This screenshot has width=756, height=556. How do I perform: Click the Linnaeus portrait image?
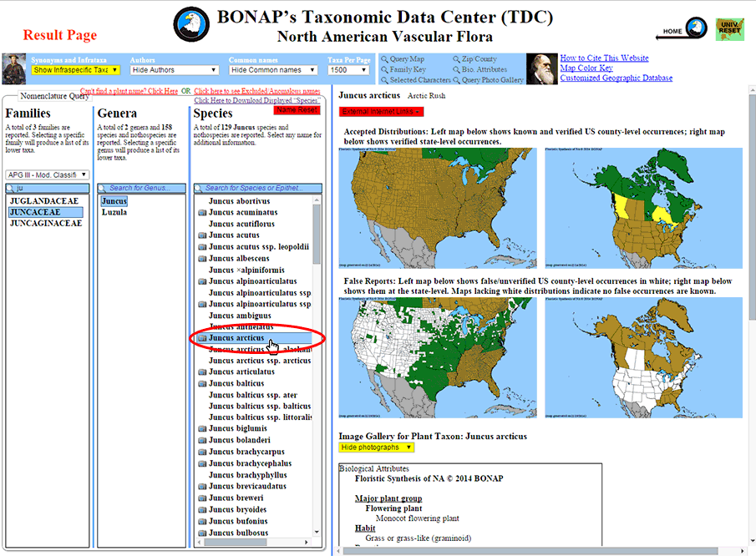[x=14, y=69]
